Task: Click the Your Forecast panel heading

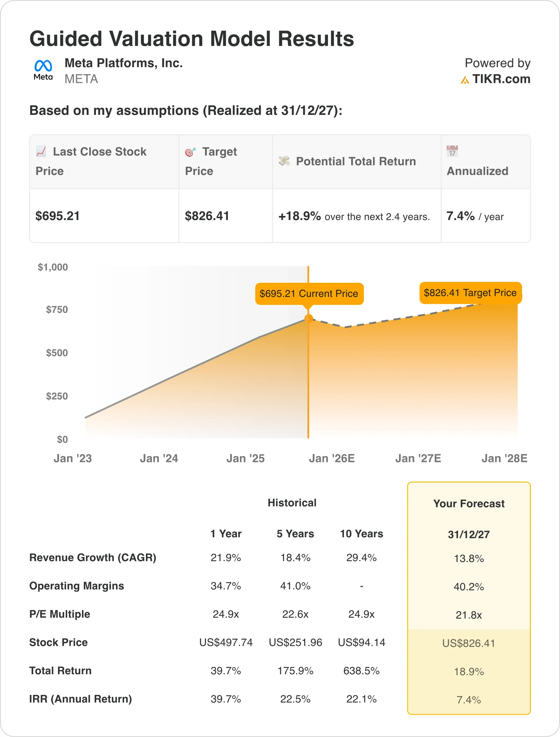Action: 469,504
